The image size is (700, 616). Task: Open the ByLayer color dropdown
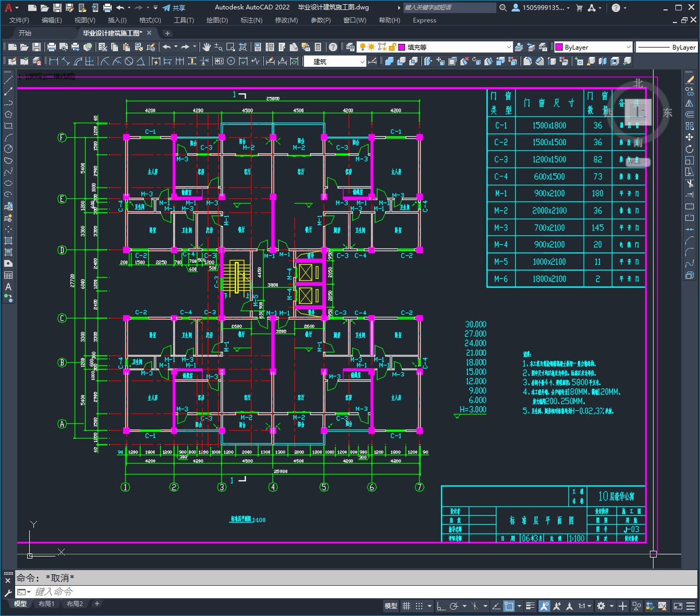pos(593,47)
